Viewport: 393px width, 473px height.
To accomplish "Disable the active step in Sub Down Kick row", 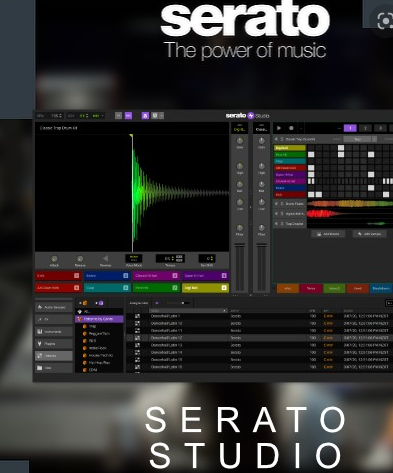I will coord(311,168).
